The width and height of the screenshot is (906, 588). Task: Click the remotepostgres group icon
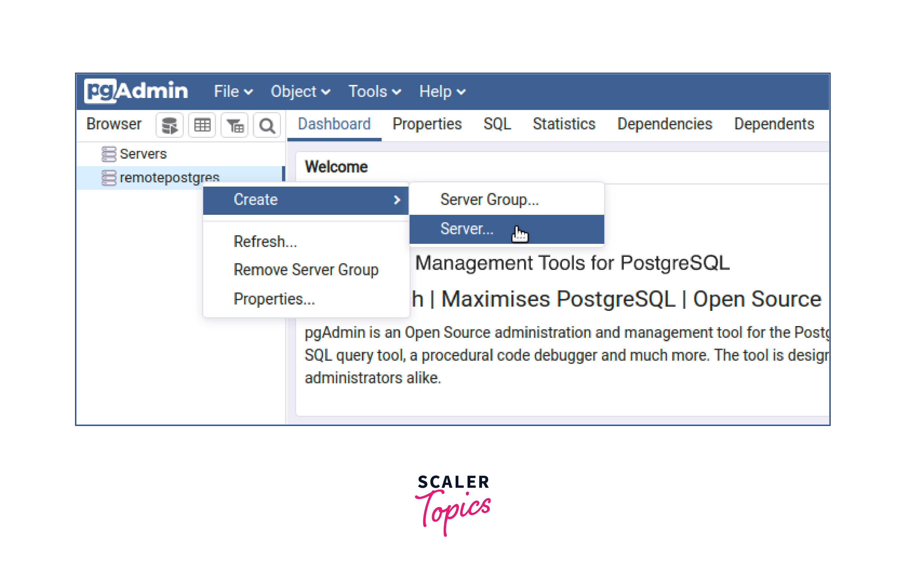pyautogui.click(x=109, y=178)
